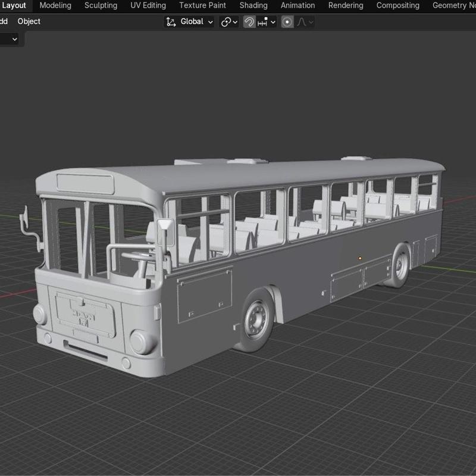Screen dimensions: 476x476
Task: Expand the snap-to options dropdown
Action: tap(273, 21)
